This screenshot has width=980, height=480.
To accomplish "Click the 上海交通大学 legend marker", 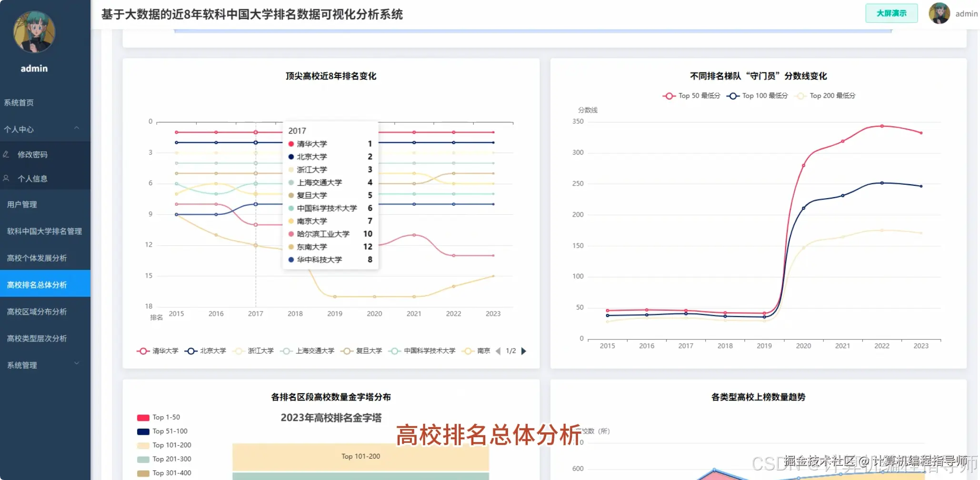I will [x=286, y=351].
